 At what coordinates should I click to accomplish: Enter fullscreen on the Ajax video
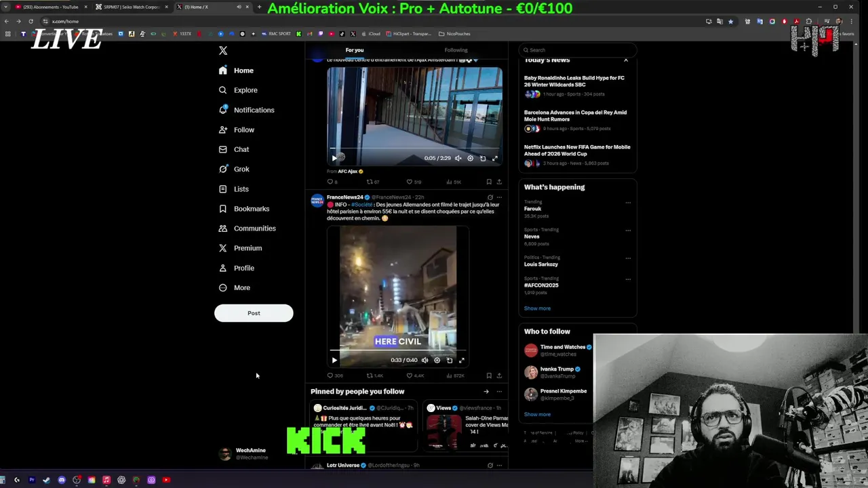point(495,158)
